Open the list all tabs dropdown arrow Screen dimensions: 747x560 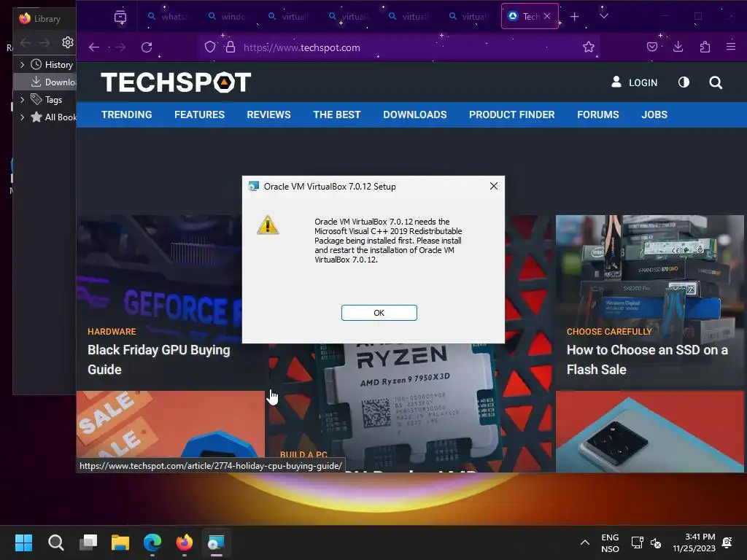[603, 16]
